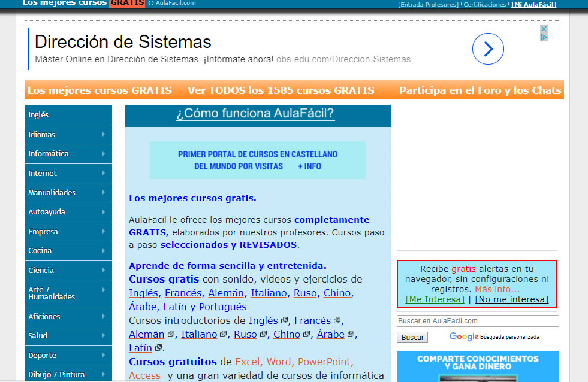Viewport: 588px width, 382px height.
Task: Decline alerts with 'No me interesa'
Action: (511, 299)
